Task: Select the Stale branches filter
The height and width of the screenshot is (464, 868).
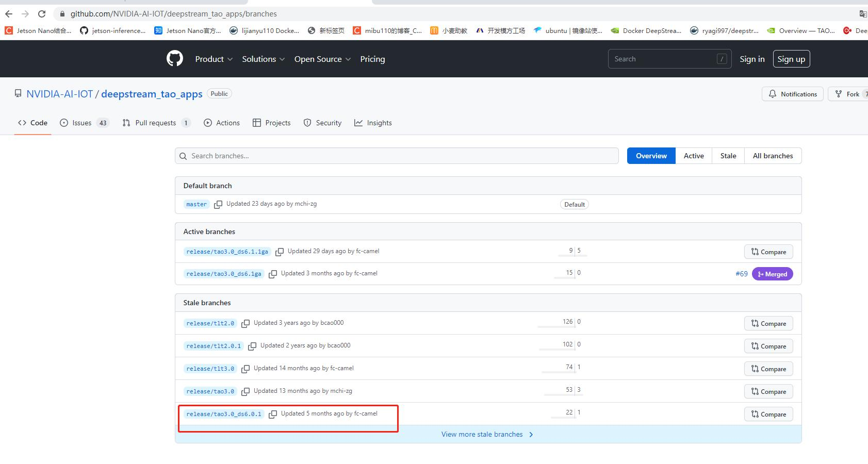Action: coord(728,156)
